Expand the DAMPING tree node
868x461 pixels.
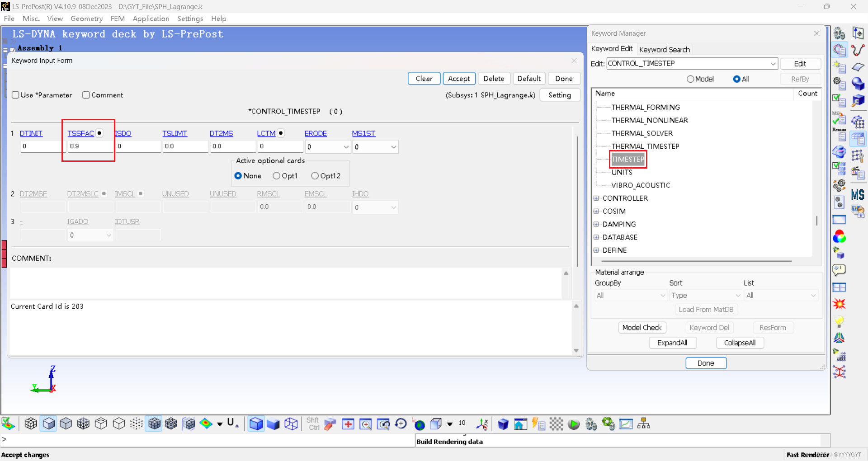(x=596, y=224)
